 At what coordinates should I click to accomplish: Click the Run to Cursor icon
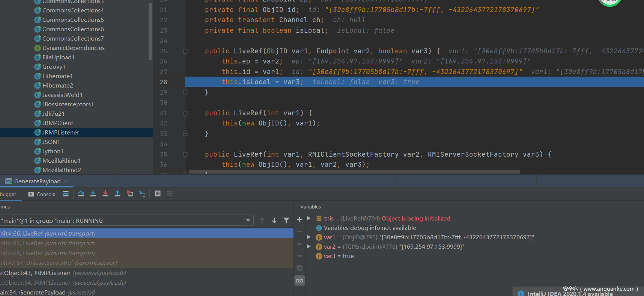(x=142, y=193)
